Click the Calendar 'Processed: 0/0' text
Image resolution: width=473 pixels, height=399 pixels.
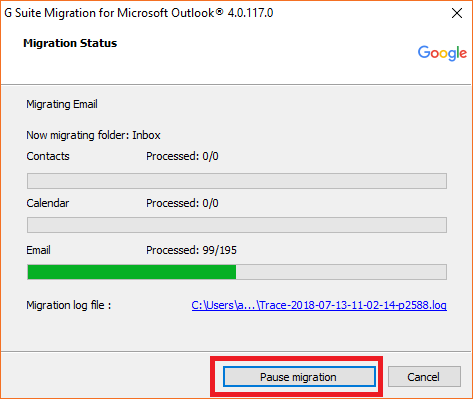coord(182,203)
